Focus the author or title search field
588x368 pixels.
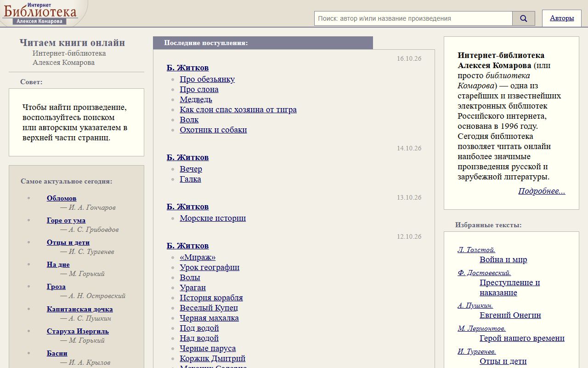coord(413,18)
